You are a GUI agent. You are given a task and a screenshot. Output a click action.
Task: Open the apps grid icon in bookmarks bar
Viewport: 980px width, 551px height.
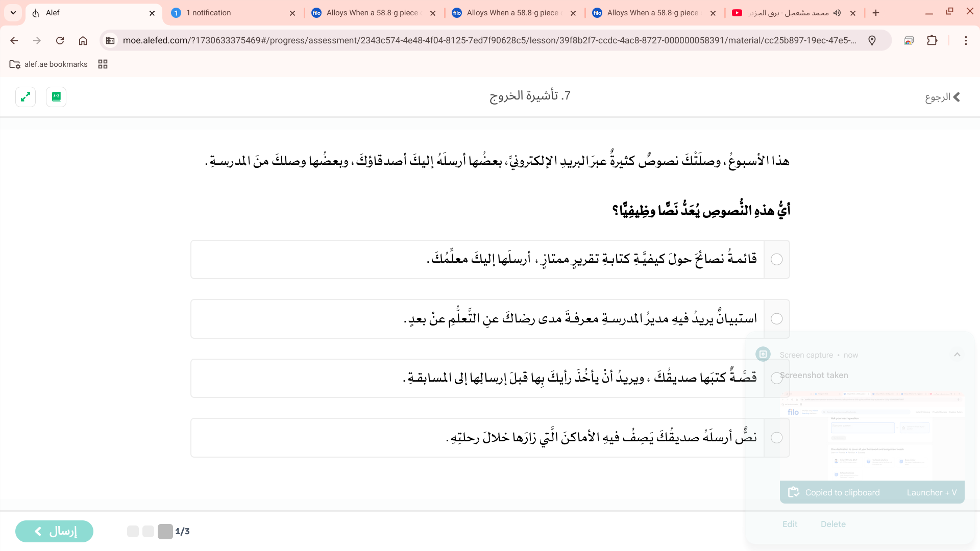tap(103, 64)
